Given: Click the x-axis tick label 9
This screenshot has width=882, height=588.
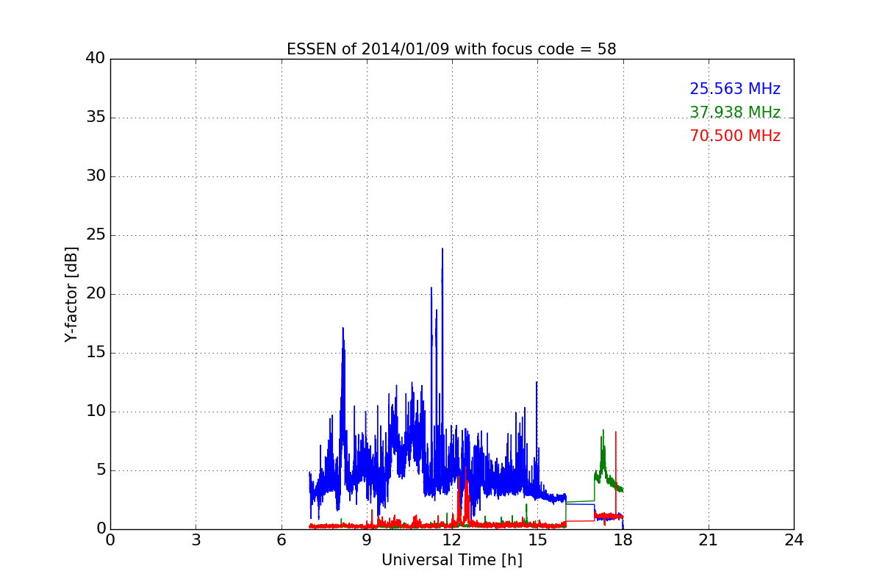Looking at the screenshot, I should [x=366, y=540].
